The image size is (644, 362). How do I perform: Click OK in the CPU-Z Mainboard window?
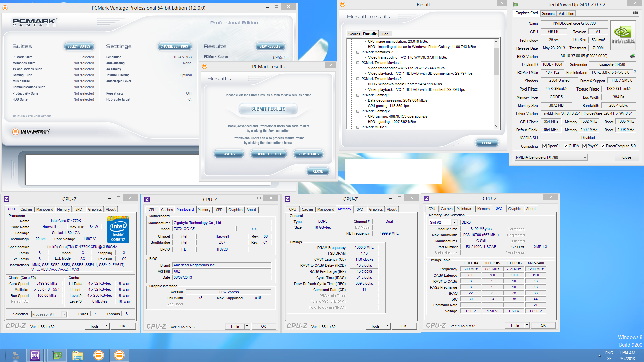tap(263, 326)
